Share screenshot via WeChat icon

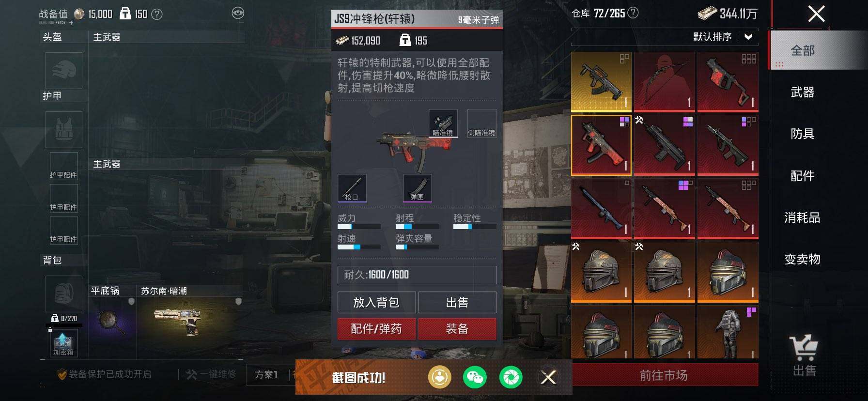(475, 377)
